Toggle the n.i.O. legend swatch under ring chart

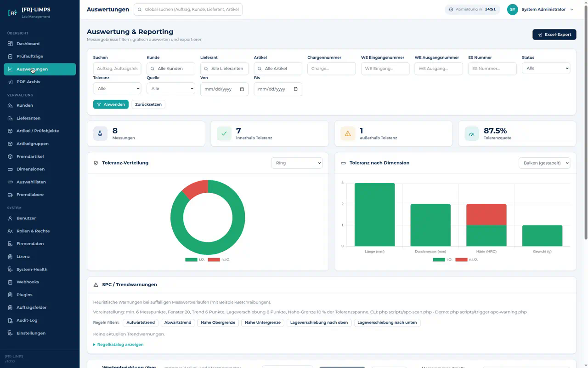[214, 260]
